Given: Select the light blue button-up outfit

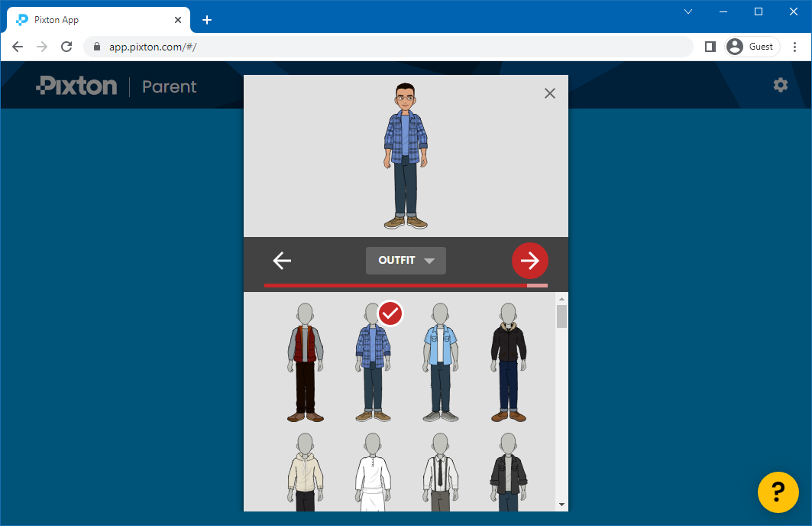Looking at the screenshot, I should 440,359.
